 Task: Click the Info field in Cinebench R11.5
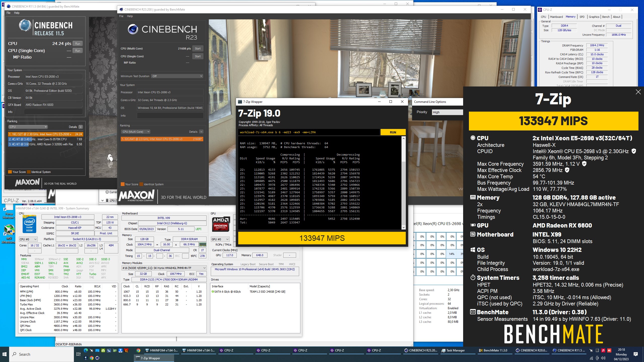click(54, 112)
